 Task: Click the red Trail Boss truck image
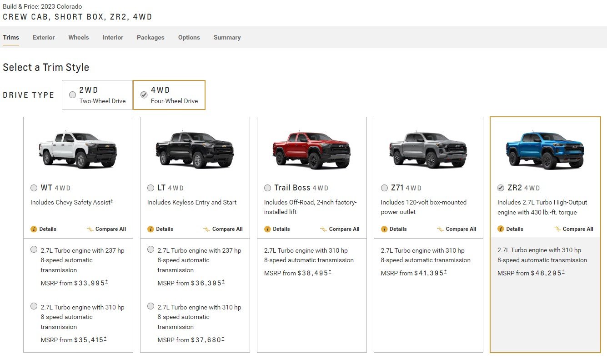tap(311, 149)
